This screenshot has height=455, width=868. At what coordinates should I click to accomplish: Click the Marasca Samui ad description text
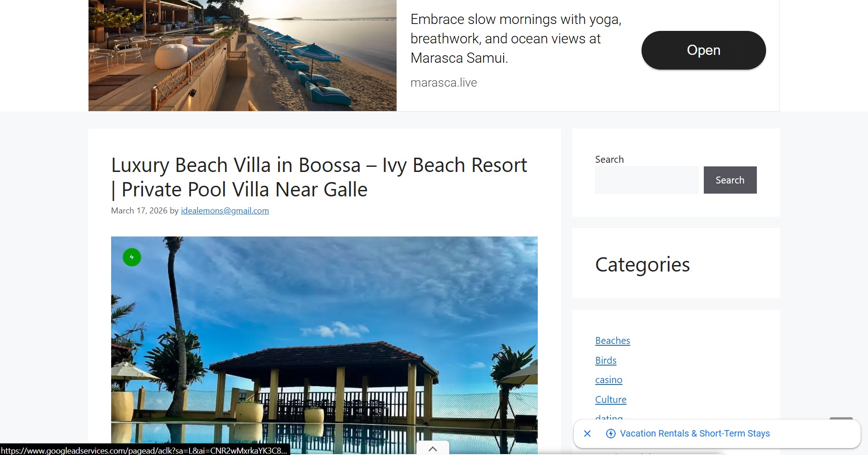tap(516, 39)
